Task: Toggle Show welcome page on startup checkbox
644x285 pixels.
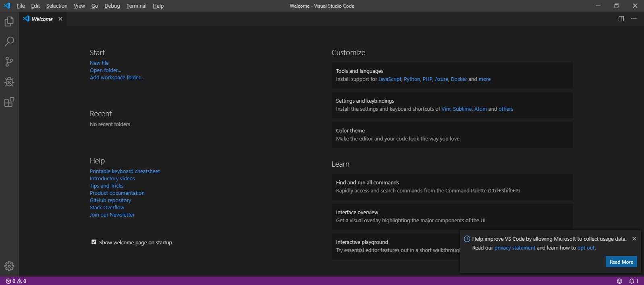Action: (94, 242)
